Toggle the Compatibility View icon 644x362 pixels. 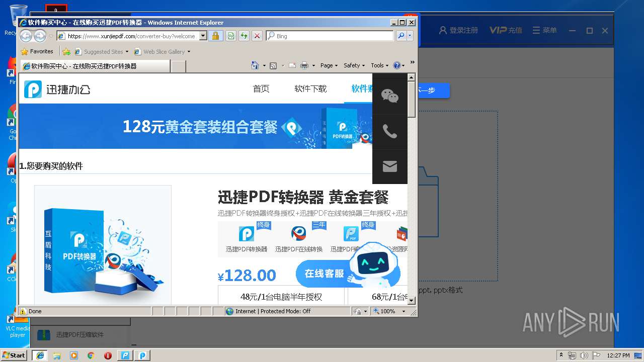(230, 36)
